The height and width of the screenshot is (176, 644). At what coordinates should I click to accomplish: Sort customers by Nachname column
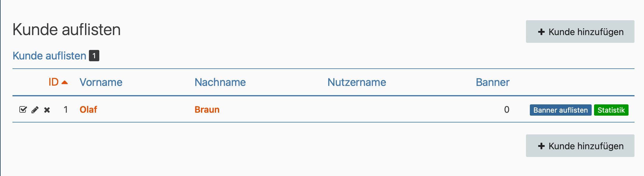click(x=220, y=82)
